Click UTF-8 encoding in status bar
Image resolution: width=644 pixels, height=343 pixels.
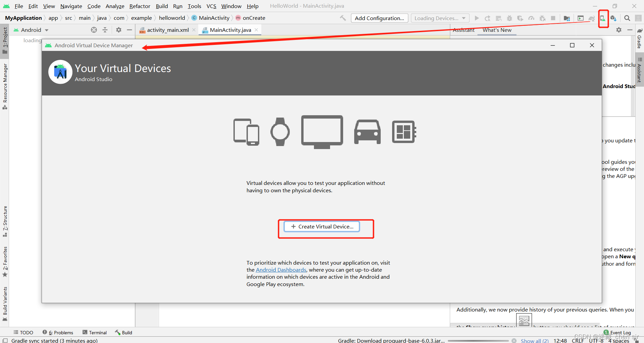click(596, 341)
